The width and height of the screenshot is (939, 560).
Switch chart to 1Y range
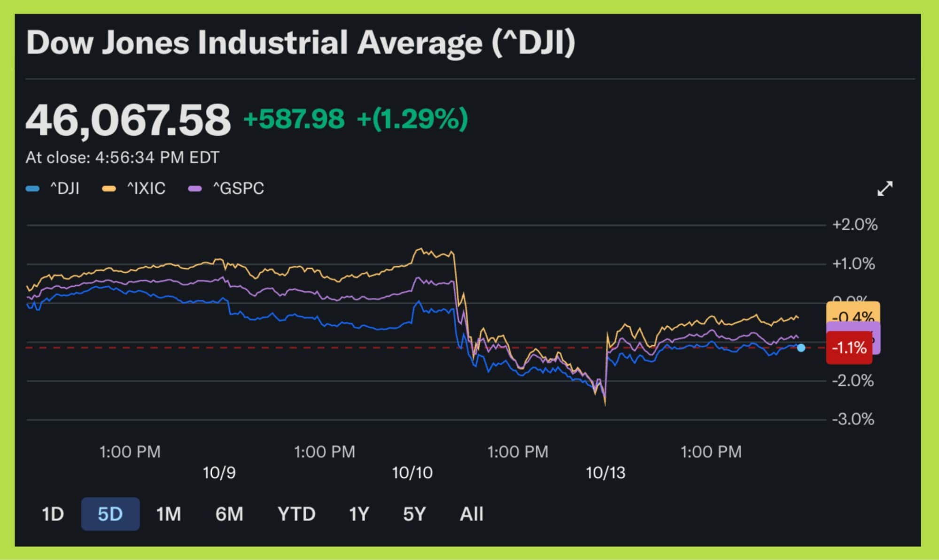point(359,514)
